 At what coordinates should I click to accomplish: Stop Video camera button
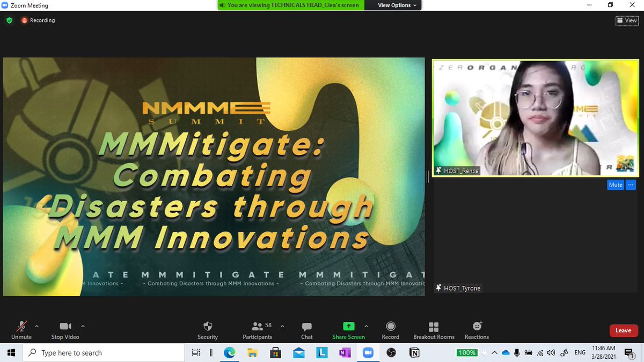(65, 330)
